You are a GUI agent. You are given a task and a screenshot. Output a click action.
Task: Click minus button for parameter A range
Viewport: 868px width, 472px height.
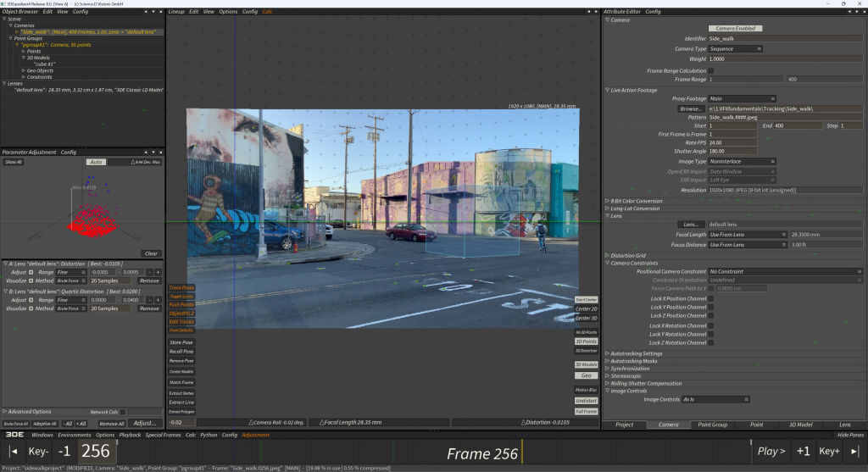pyautogui.click(x=149, y=272)
